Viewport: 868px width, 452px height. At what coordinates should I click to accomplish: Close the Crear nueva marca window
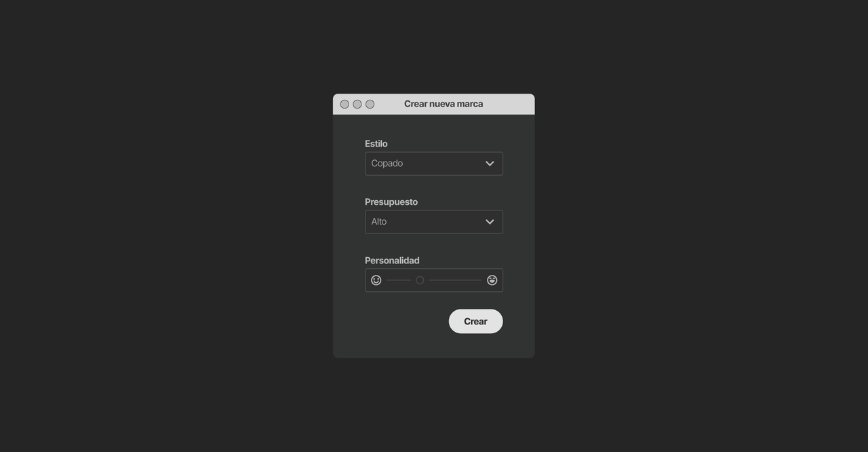click(x=344, y=105)
